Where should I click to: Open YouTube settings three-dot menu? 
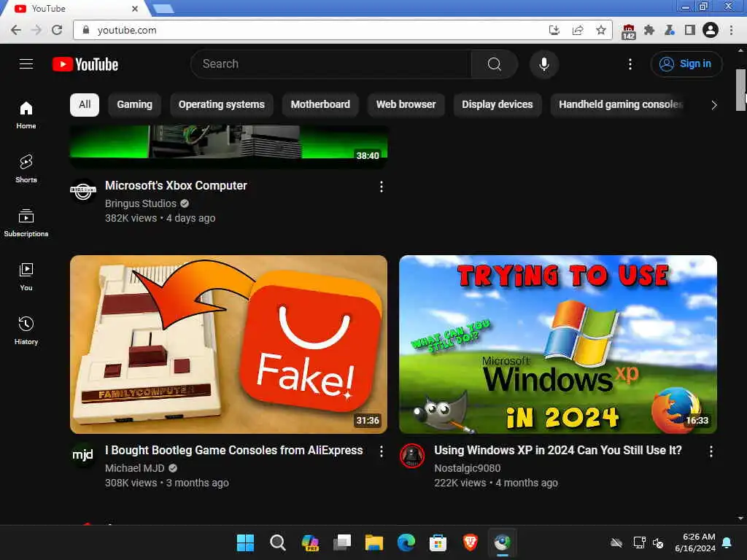[630, 64]
